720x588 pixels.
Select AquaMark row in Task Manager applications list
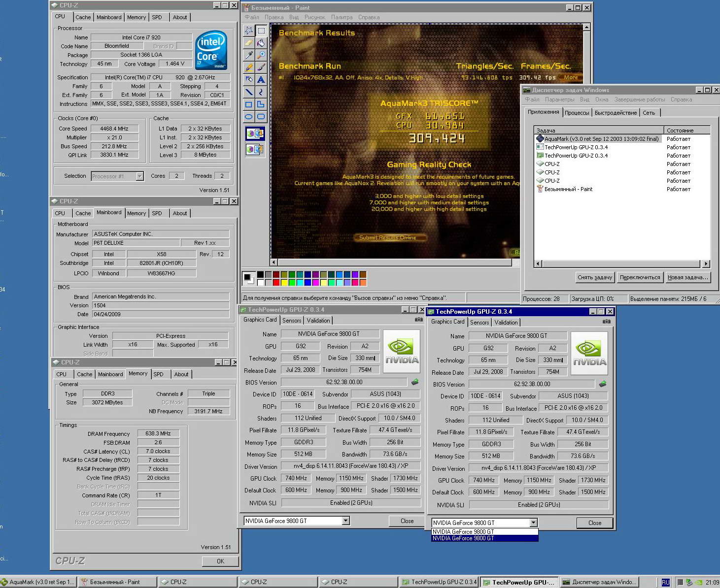pos(623,139)
